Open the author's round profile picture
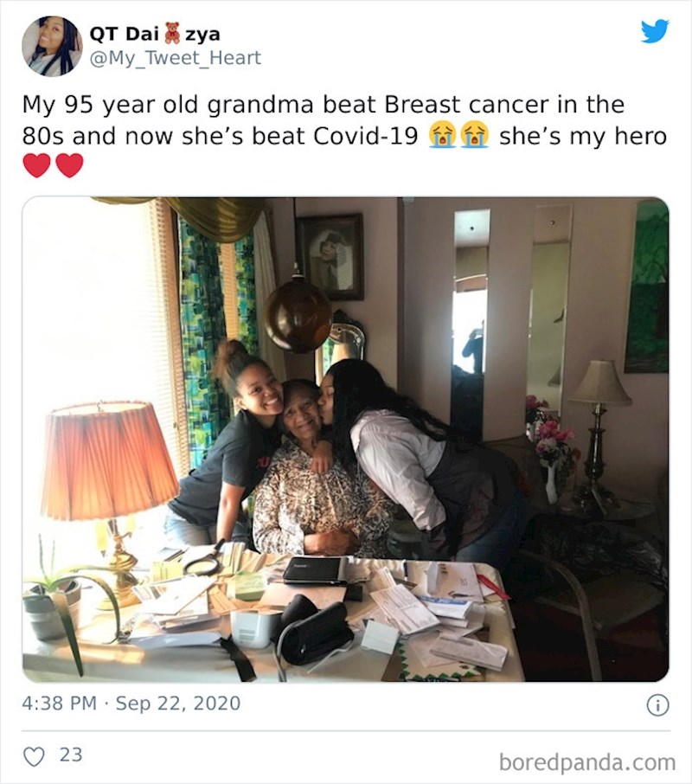 point(52,46)
